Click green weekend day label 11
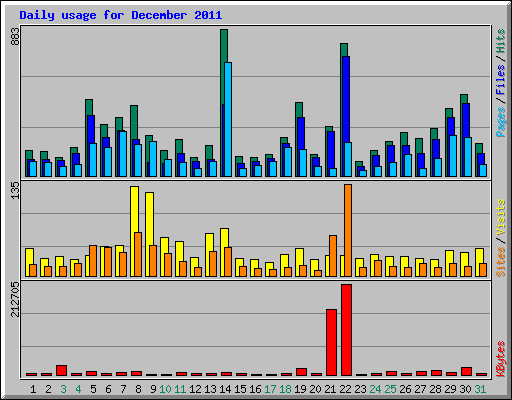This screenshot has width=512, height=400. tap(180, 389)
